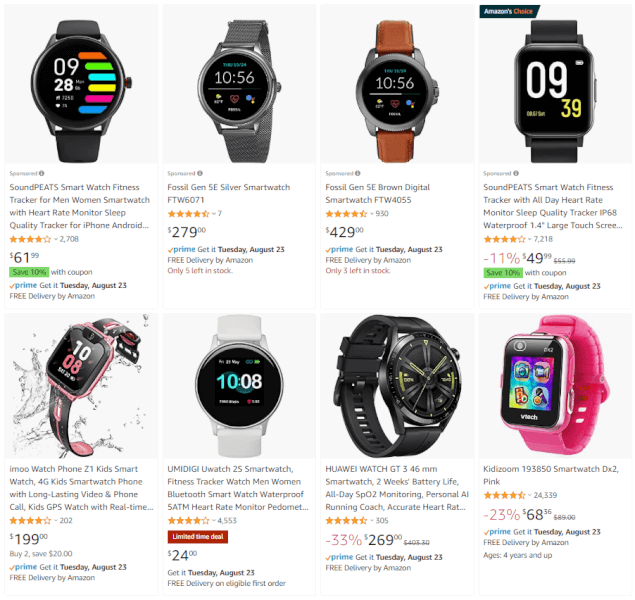Image resolution: width=635 pixels, height=600 pixels.
Task: Expand rating chevron next to 24,339 reviews
Action: coord(529,495)
